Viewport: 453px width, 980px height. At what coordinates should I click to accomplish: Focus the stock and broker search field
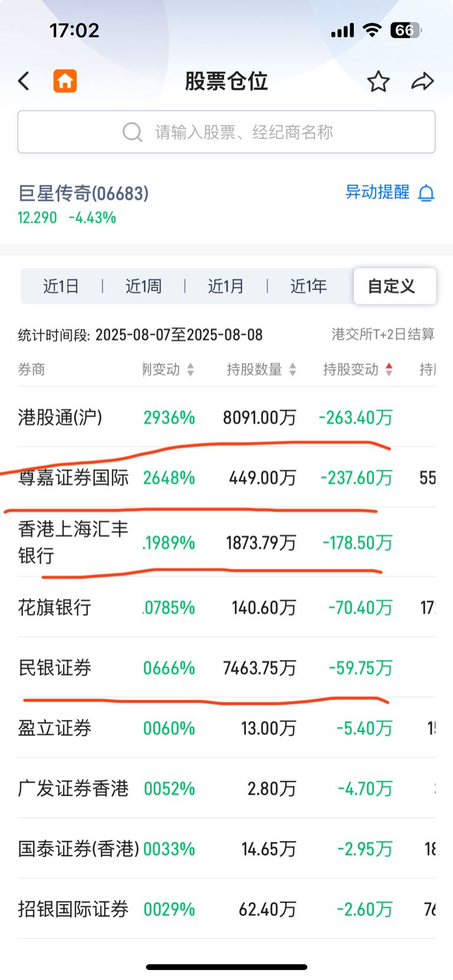point(226,132)
